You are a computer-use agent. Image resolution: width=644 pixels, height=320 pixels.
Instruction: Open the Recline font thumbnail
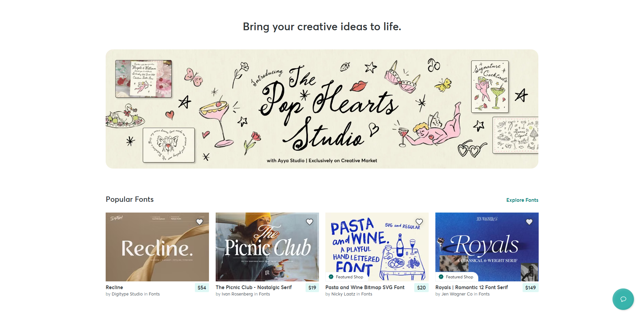pyautogui.click(x=157, y=247)
